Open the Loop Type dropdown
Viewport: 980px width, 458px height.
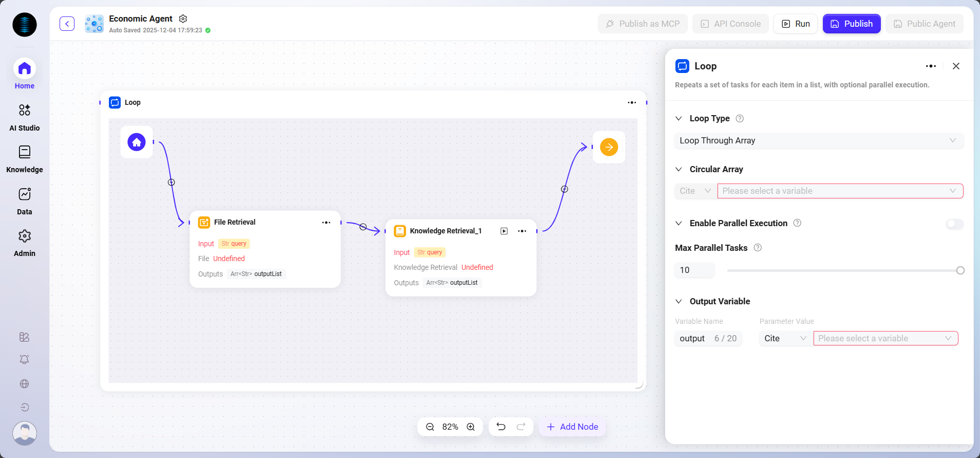818,140
